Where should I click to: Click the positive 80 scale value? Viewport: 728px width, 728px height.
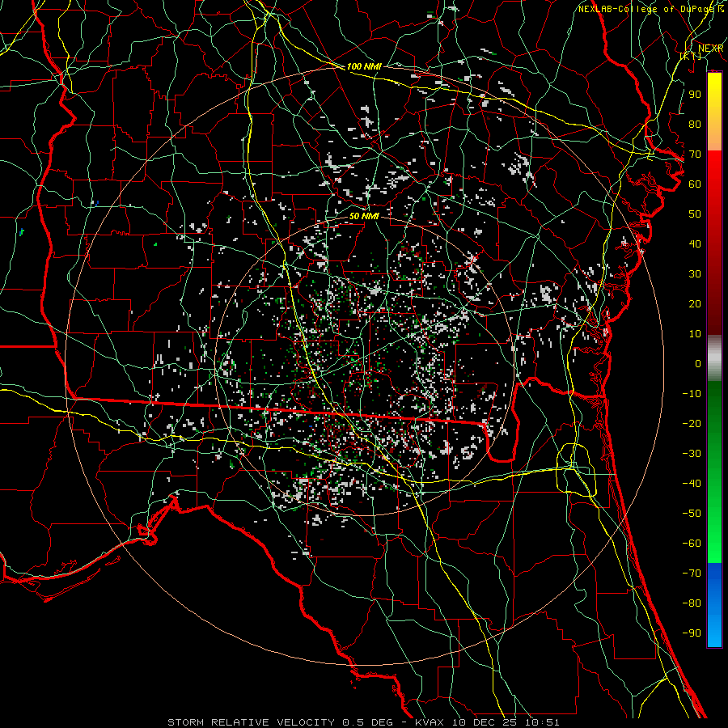pyautogui.click(x=695, y=125)
